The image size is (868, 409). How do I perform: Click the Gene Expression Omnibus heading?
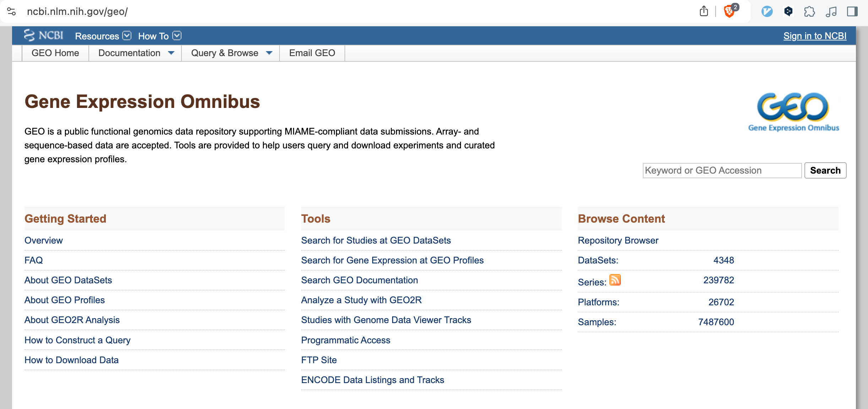142,102
